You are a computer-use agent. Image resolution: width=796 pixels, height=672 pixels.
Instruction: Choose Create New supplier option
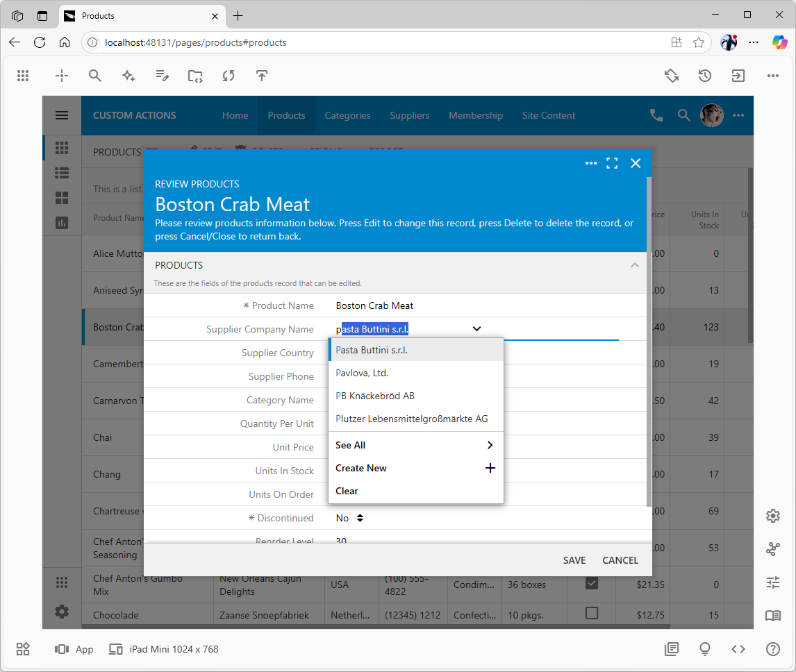pyautogui.click(x=416, y=468)
